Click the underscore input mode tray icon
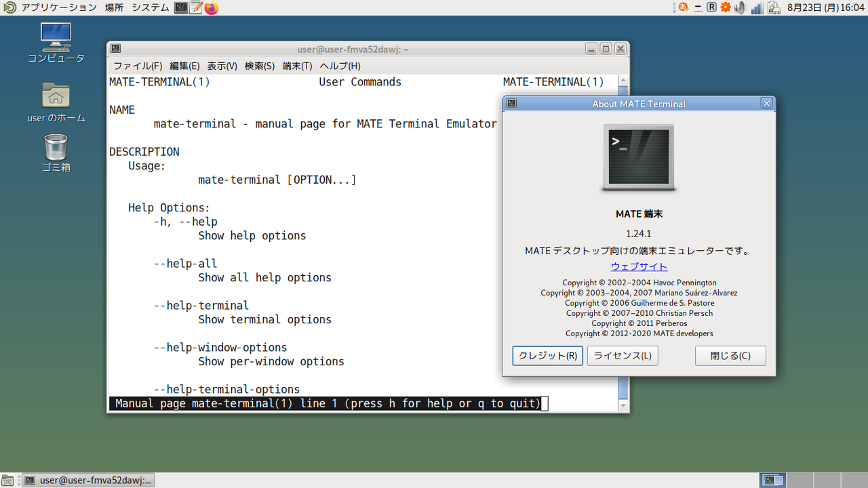The image size is (868, 488). click(x=698, y=7)
